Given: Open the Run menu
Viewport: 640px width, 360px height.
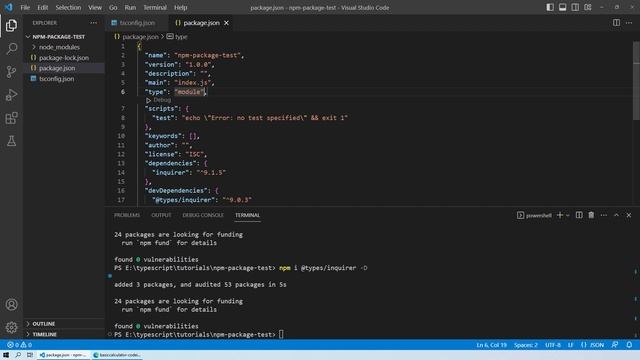Looking at the screenshot, I should (130, 7).
